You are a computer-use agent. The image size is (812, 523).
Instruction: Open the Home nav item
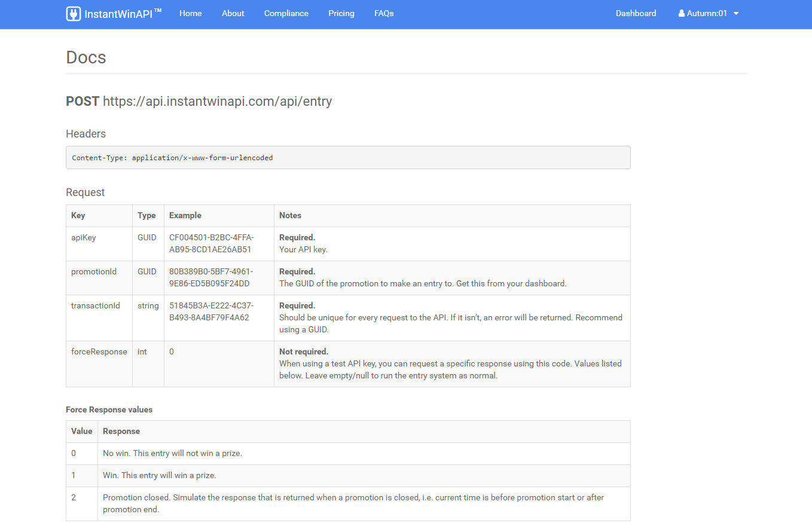(191, 13)
